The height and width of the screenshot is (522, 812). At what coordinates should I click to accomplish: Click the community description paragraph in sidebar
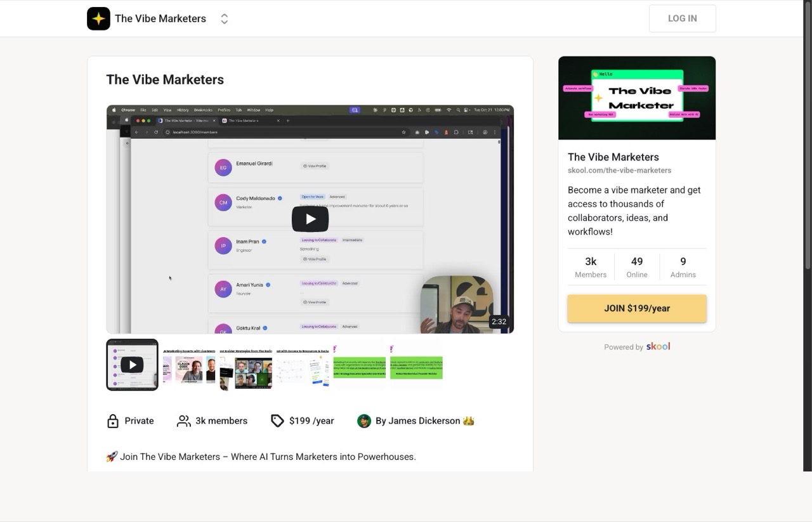tap(636, 211)
